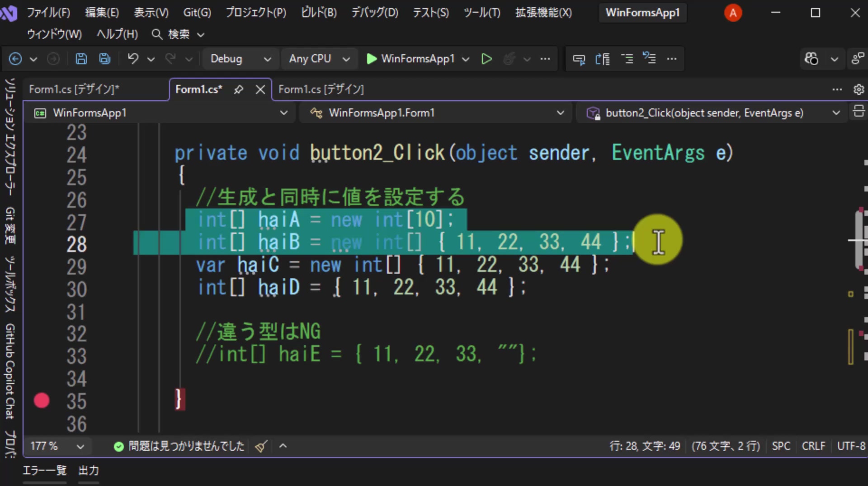This screenshot has height=486, width=868.
Task: Click the uncomment selected lines icon
Action: point(649,59)
